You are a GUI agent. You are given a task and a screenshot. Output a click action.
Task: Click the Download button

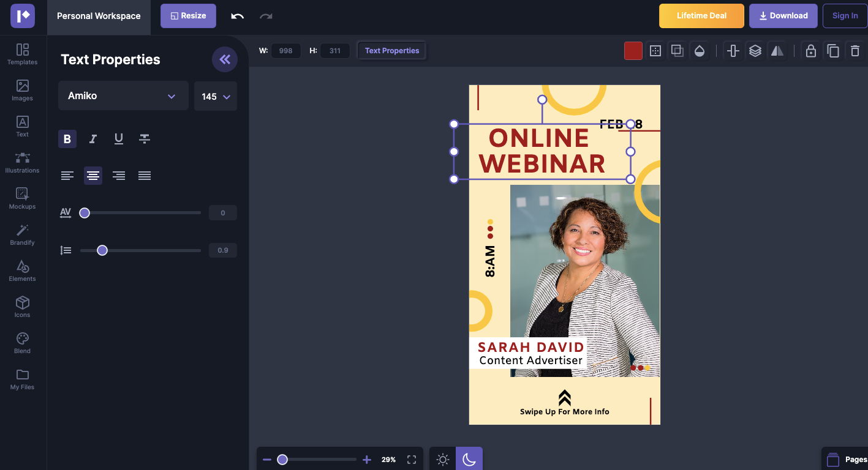783,16
